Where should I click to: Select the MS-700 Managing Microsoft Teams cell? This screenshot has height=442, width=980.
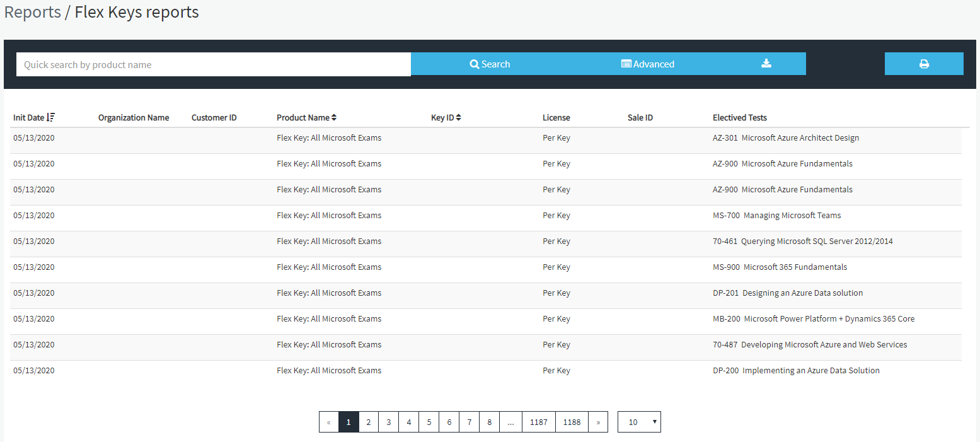pos(777,215)
